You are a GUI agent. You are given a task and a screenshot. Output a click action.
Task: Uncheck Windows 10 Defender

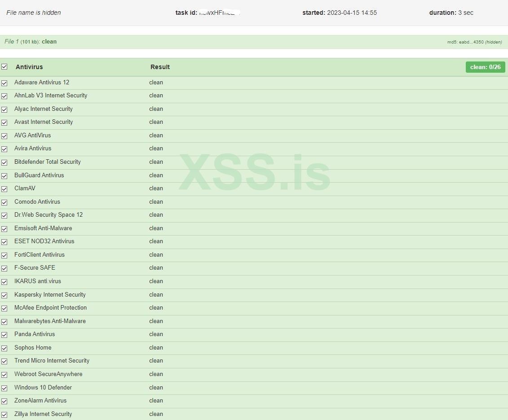coord(4,388)
